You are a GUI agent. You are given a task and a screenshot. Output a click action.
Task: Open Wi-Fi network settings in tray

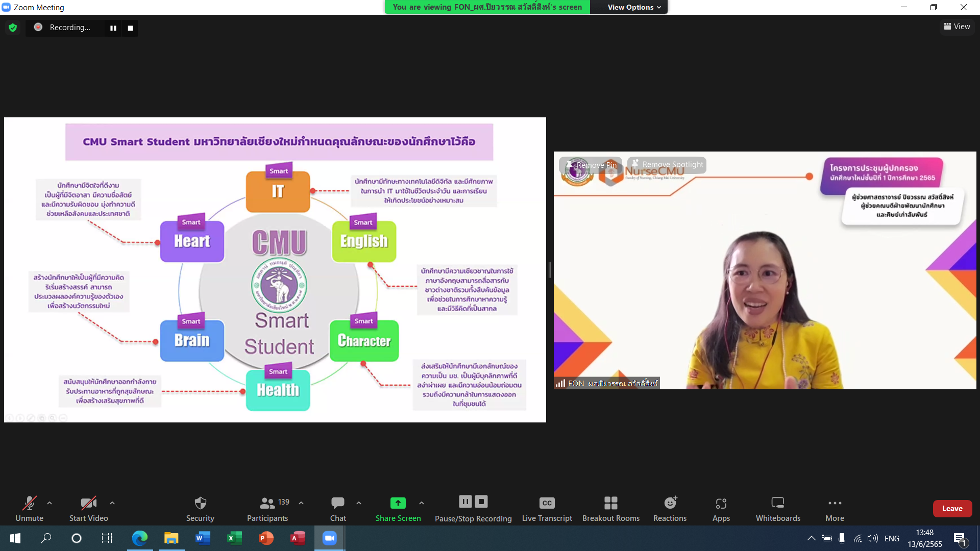tap(858, 538)
